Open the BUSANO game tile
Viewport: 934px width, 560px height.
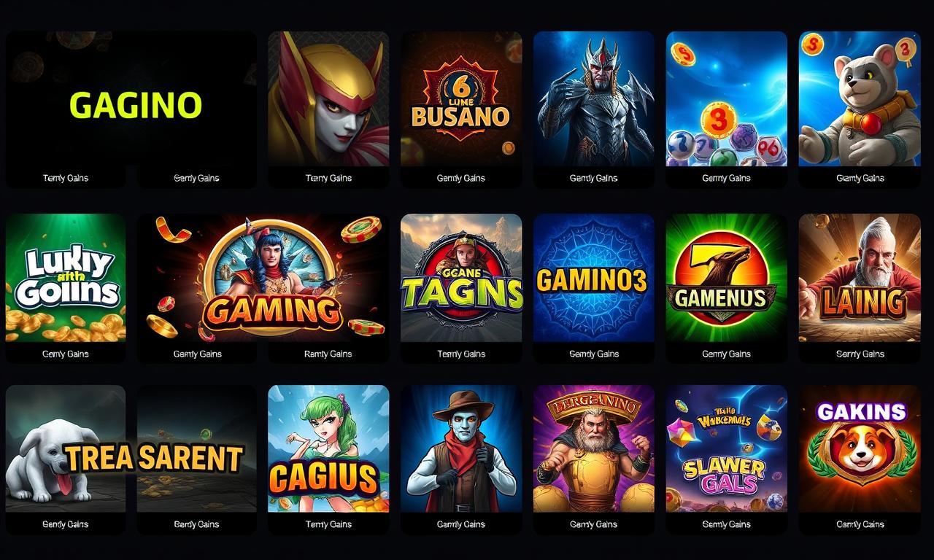tap(461, 99)
